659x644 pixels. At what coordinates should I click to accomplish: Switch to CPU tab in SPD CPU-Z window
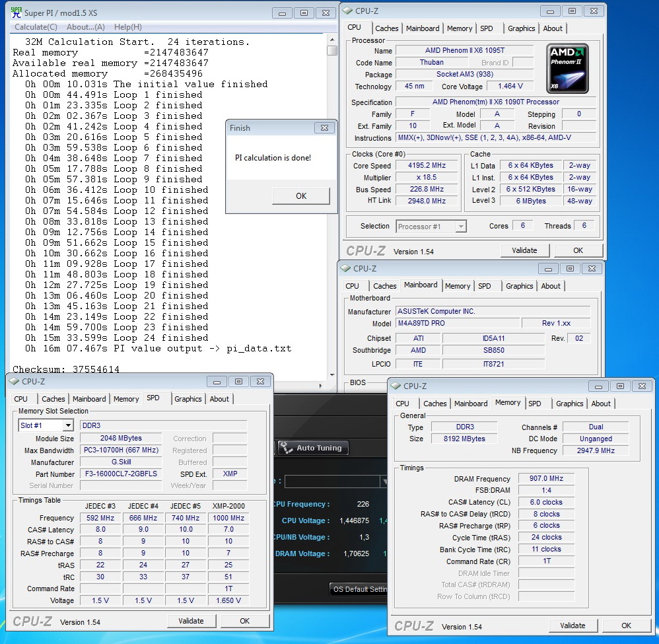(20, 400)
